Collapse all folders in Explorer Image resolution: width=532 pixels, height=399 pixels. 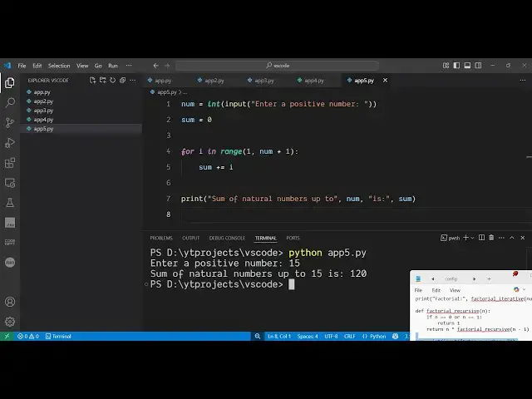(122, 80)
